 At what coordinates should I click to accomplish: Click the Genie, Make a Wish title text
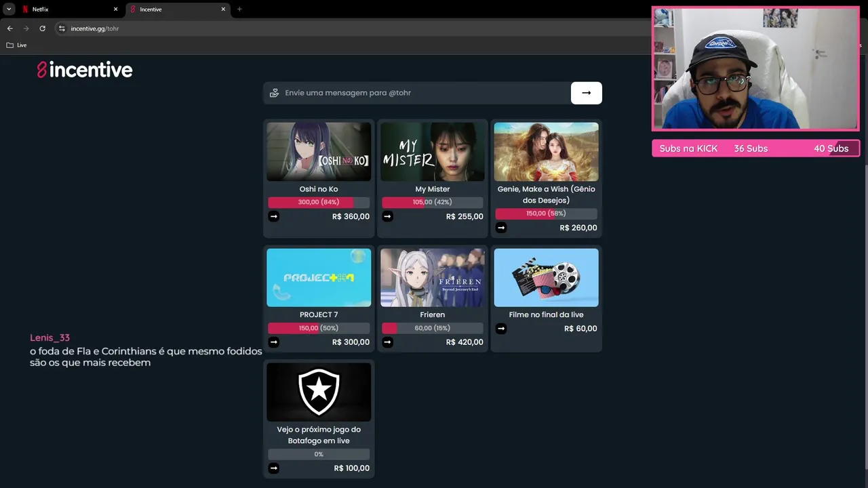pyautogui.click(x=547, y=195)
